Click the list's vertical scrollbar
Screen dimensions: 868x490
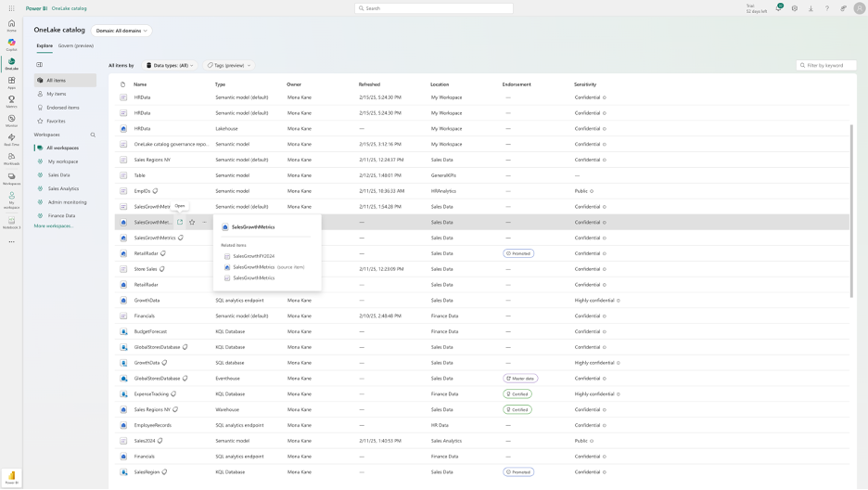[851, 211]
